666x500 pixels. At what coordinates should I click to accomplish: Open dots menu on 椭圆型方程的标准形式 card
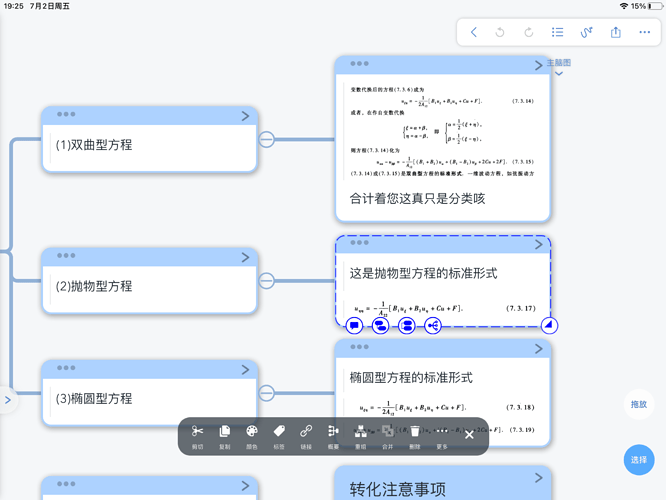[359, 347]
